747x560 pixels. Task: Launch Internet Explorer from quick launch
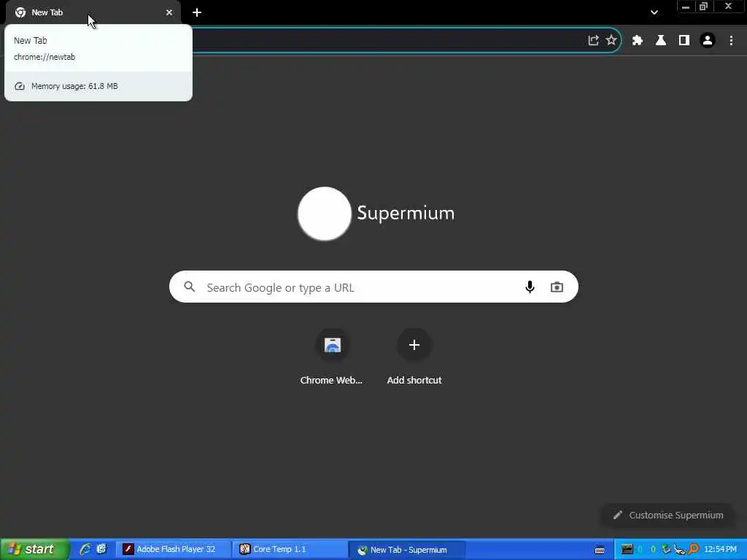[x=85, y=549]
